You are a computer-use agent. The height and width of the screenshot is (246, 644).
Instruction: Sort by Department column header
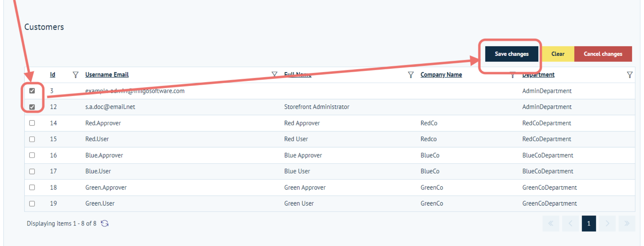538,75
